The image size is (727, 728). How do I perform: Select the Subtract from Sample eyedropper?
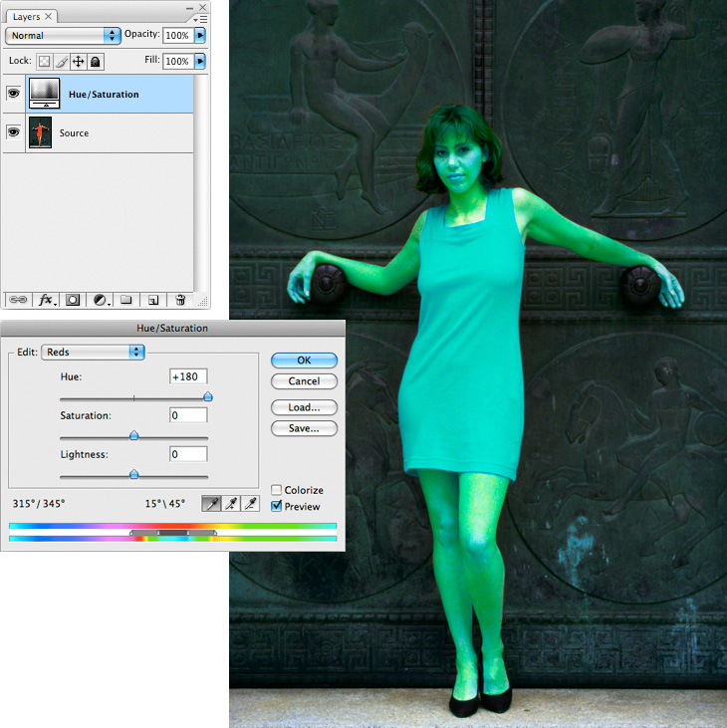[x=251, y=504]
